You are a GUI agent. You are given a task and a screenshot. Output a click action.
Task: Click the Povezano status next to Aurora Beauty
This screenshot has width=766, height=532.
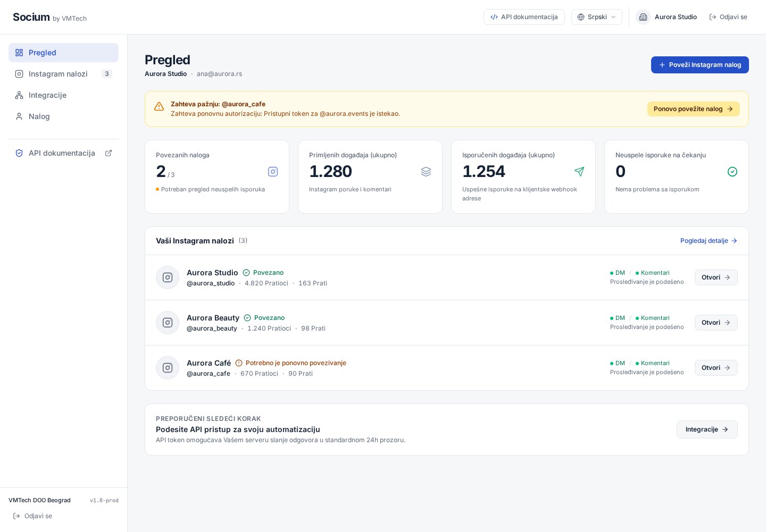click(x=264, y=318)
